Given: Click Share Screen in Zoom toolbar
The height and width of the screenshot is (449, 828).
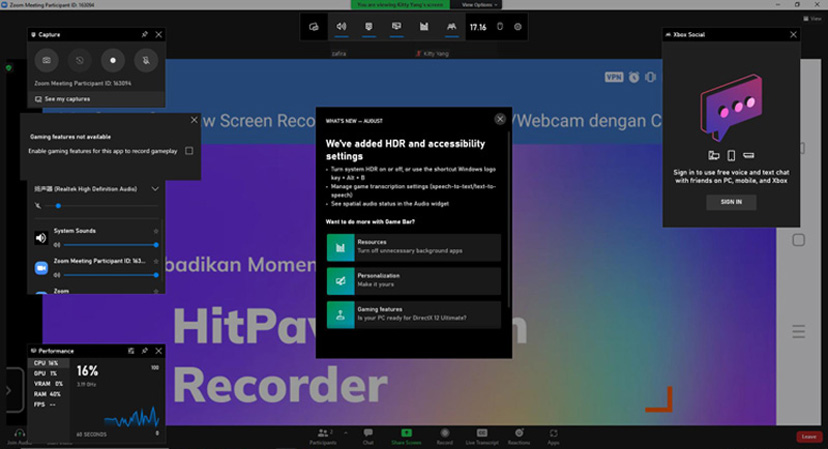Looking at the screenshot, I should point(406,437).
